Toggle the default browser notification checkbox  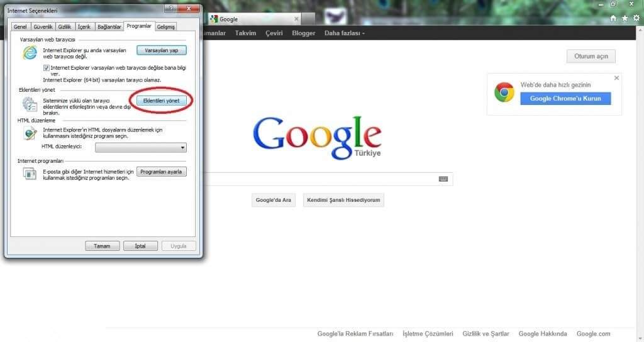(x=46, y=68)
